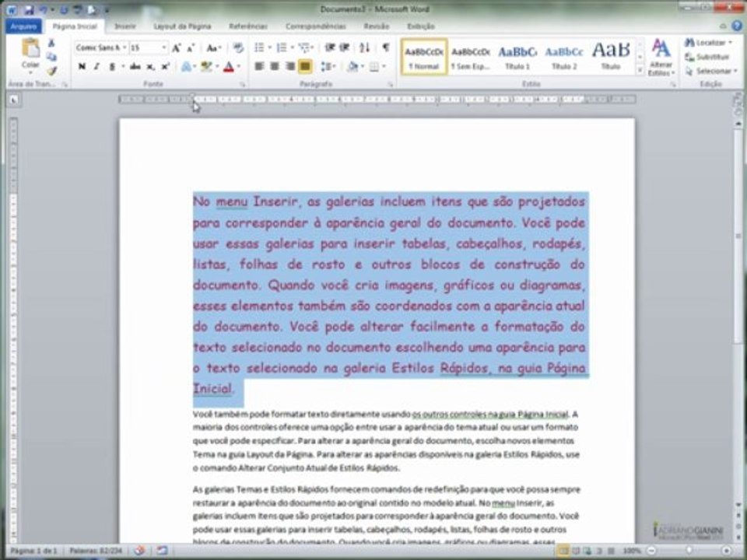Activate the format painter brush icon
747x560 pixels.
51,71
